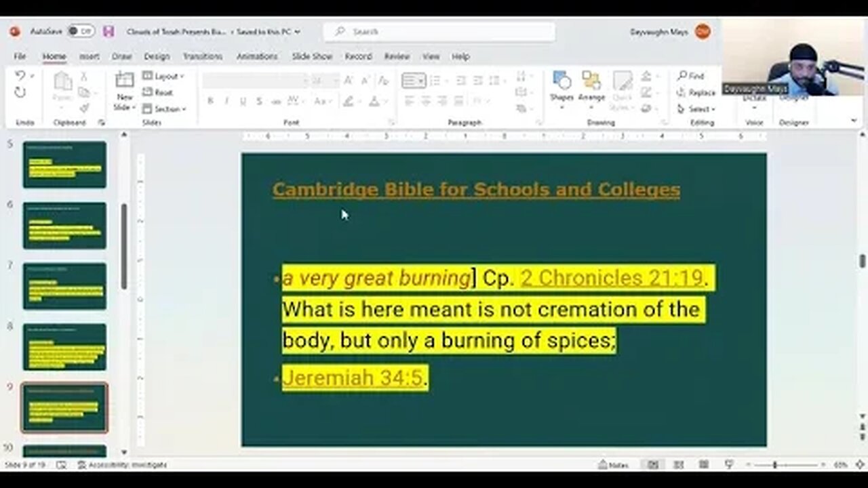Toggle text Shadow (S) formatting
The width and height of the screenshot is (868, 488).
click(259, 102)
